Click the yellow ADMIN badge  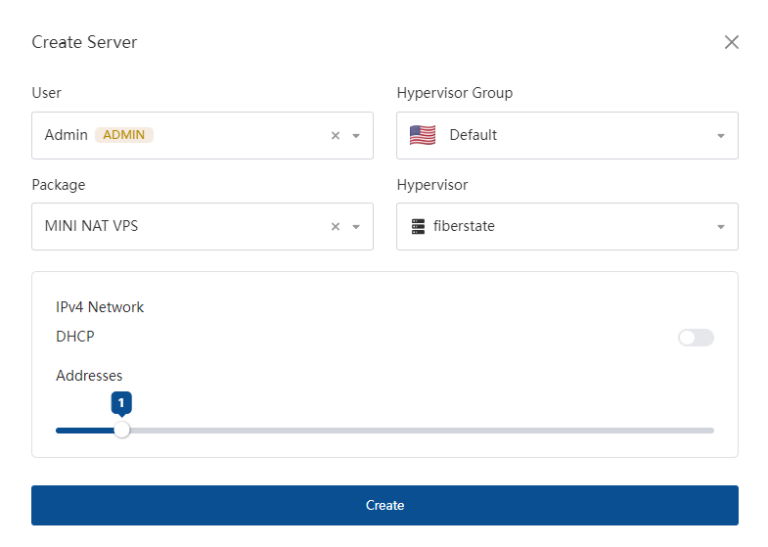(x=124, y=135)
